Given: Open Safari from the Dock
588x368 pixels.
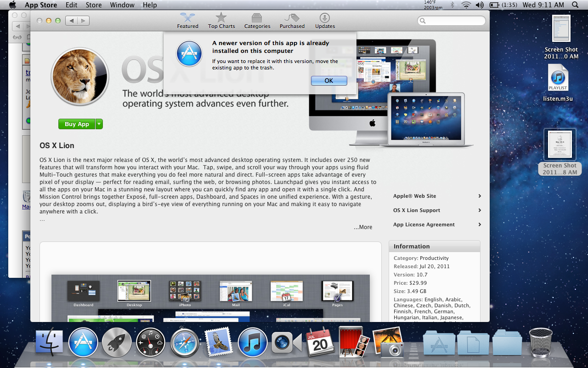Looking at the screenshot, I should coord(185,343).
